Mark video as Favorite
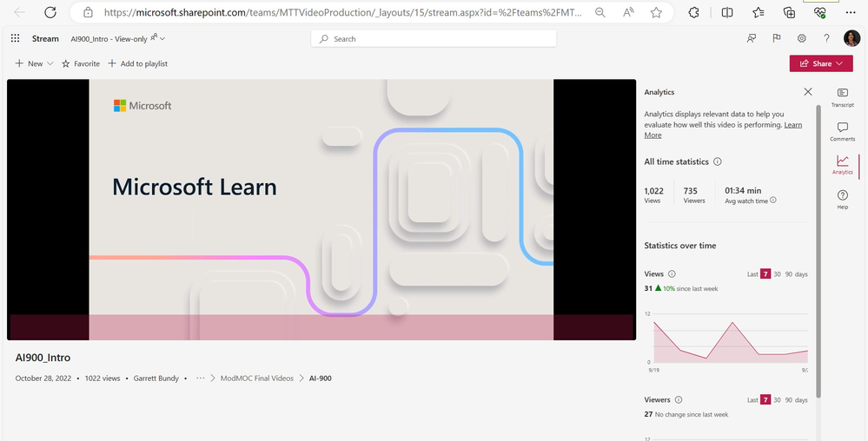This screenshot has width=868, height=441. click(81, 63)
